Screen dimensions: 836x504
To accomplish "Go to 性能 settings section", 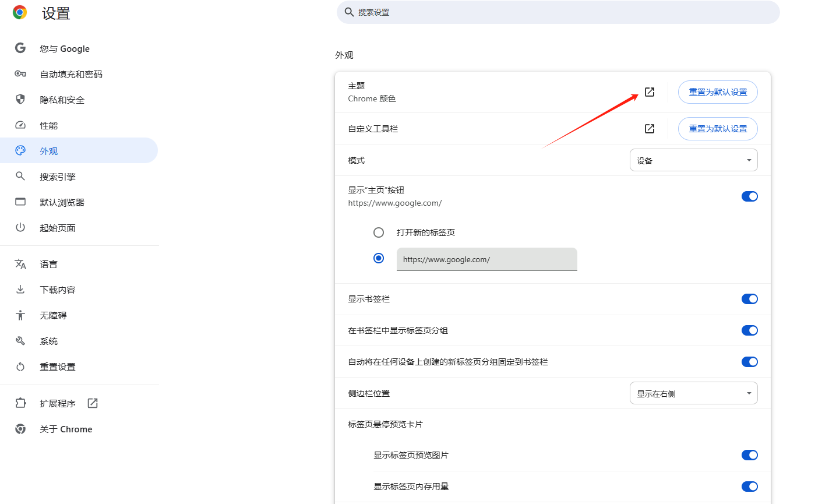I will (79, 125).
